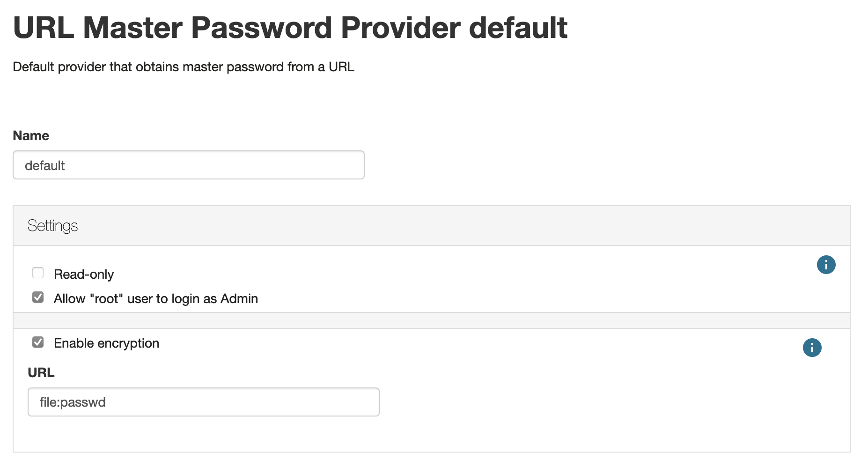Click the bold "Name" field label
868x461 pixels.
(31, 135)
